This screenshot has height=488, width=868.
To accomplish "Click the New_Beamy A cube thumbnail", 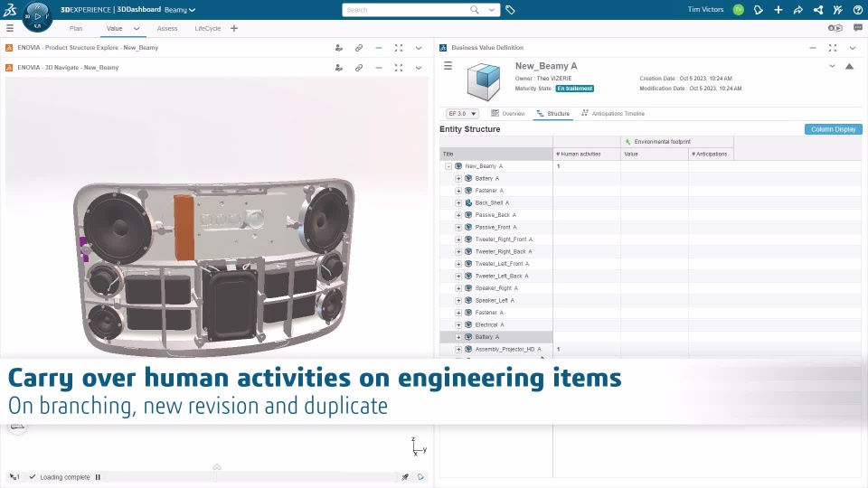I will pos(483,81).
